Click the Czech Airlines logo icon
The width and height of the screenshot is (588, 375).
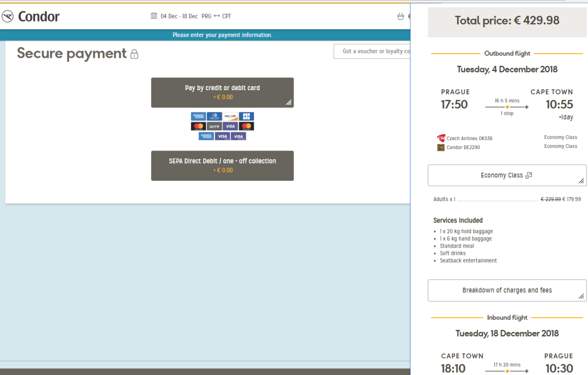[x=441, y=138]
